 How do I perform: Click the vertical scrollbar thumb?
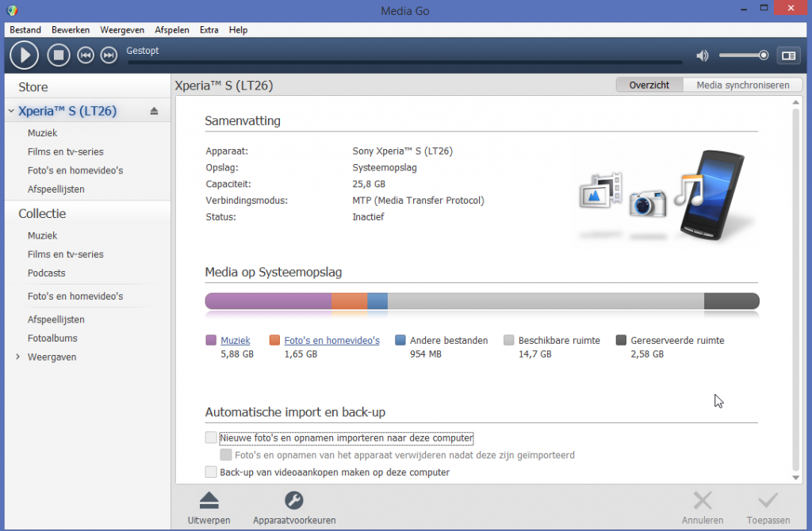tap(796, 290)
